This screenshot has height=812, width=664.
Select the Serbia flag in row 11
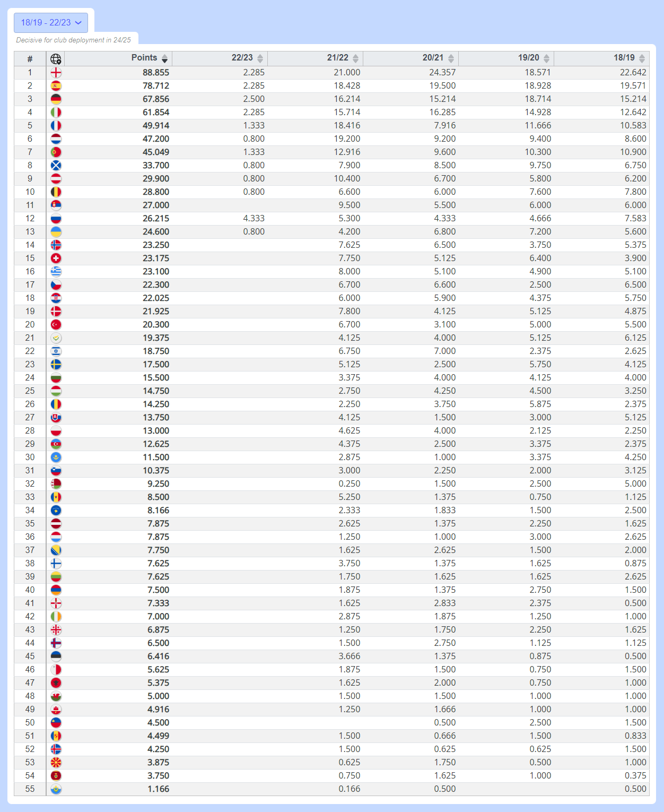point(56,205)
